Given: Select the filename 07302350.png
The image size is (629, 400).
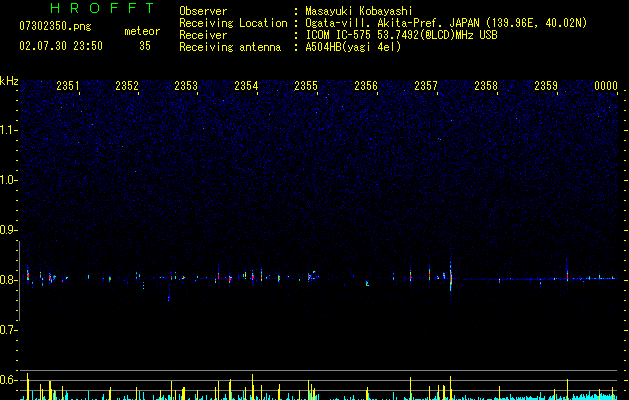Looking at the screenshot, I should [x=55, y=27].
